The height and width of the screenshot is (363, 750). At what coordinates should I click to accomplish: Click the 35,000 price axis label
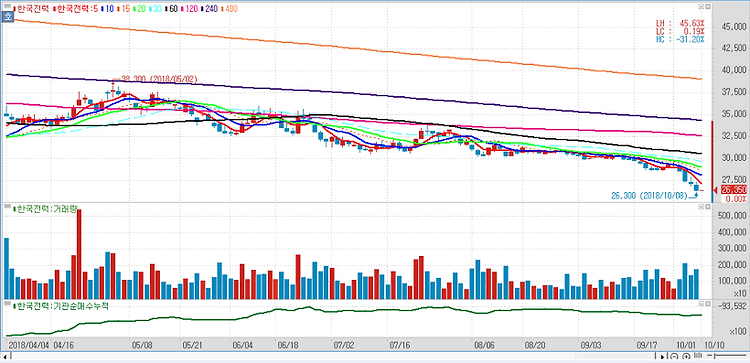tap(733, 114)
